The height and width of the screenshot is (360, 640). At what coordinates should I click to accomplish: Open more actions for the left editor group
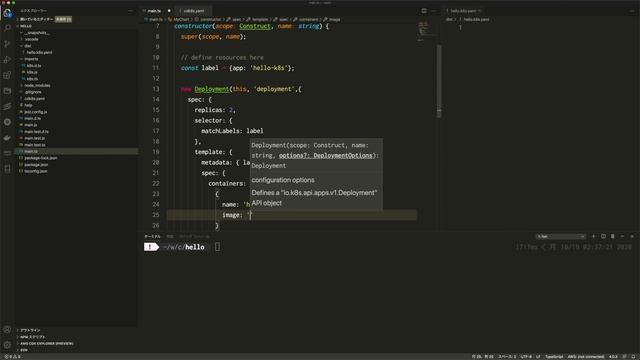tap(433, 11)
